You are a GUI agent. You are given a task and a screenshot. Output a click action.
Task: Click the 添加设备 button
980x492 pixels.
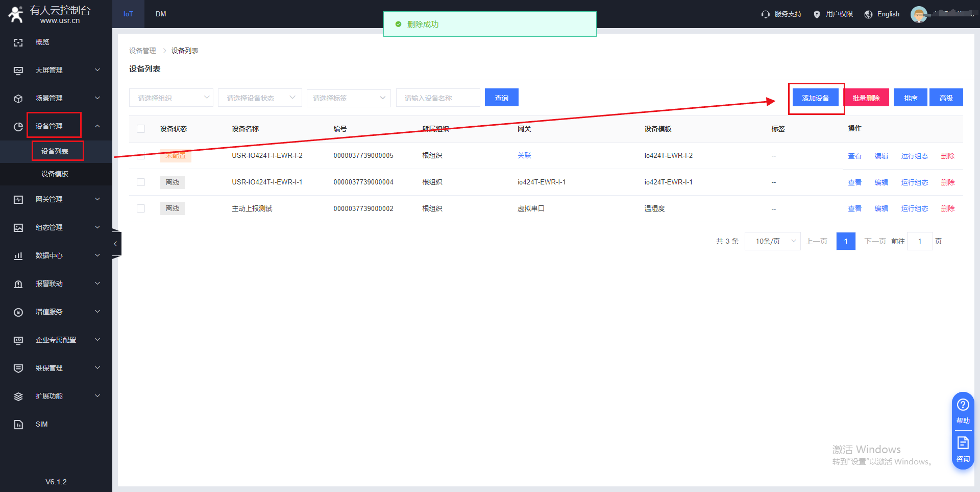(x=815, y=98)
